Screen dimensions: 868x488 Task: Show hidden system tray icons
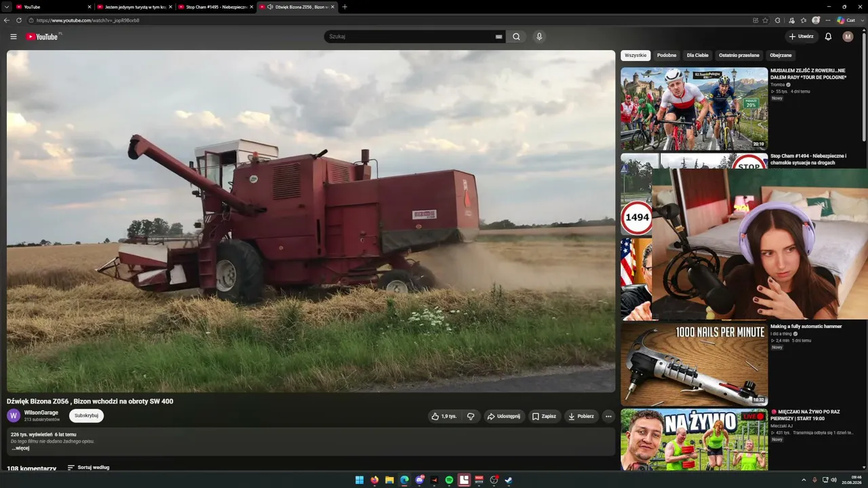[804, 480]
